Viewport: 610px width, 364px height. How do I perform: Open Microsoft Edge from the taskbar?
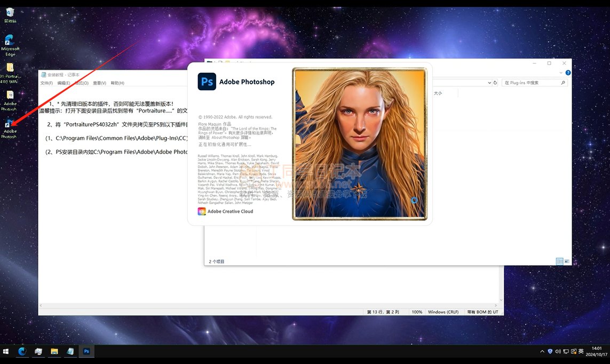pos(22,351)
